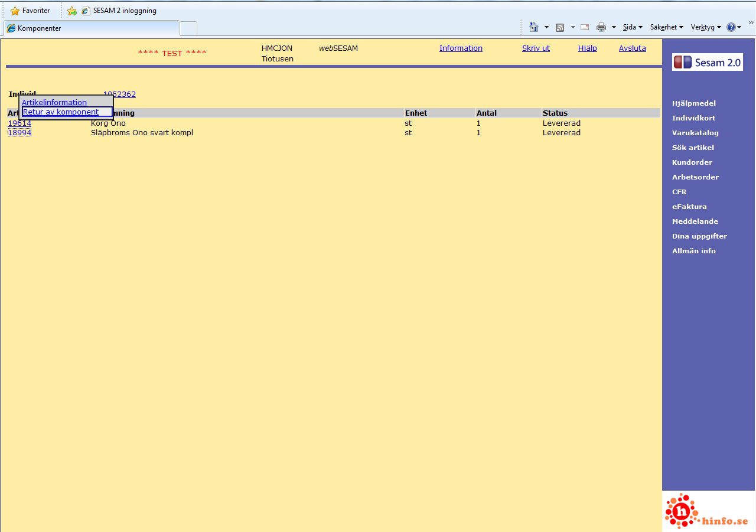Open Individ number 1052362 link

(119, 94)
